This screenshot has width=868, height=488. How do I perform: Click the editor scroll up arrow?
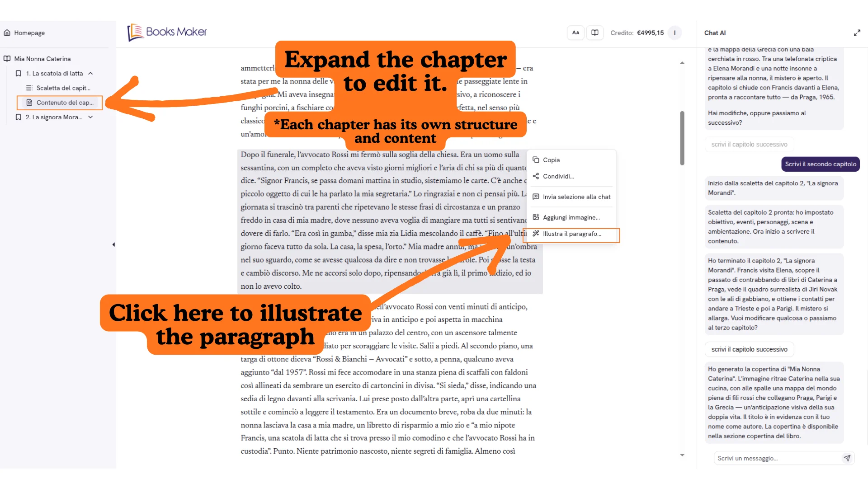click(x=682, y=63)
